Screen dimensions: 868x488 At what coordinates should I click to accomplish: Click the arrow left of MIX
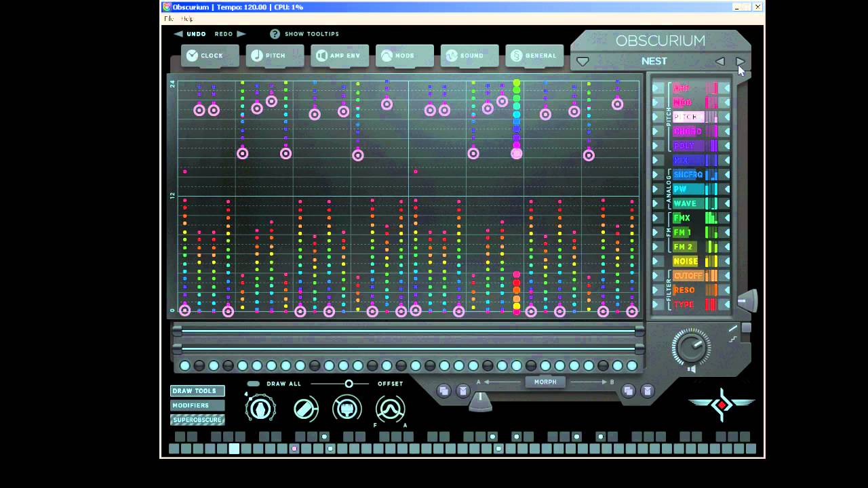[x=657, y=161]
